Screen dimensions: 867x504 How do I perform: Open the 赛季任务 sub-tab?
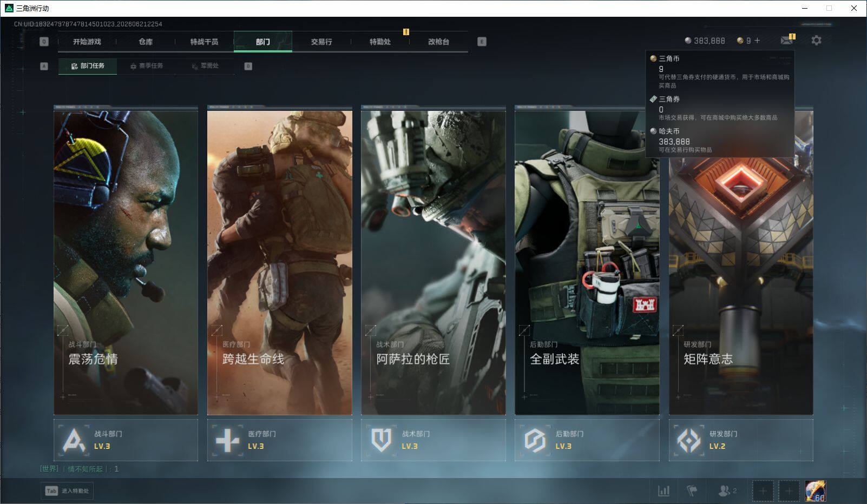click(146, 66)
